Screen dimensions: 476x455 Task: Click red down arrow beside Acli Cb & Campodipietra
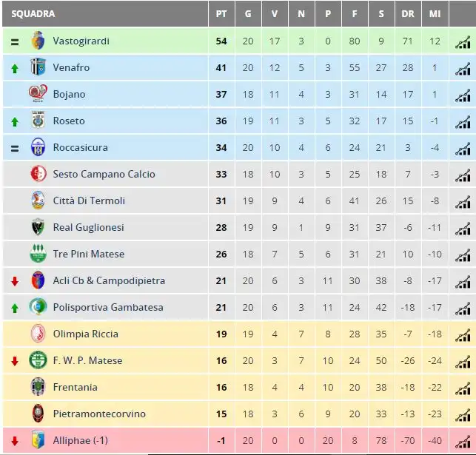point(15,281)
